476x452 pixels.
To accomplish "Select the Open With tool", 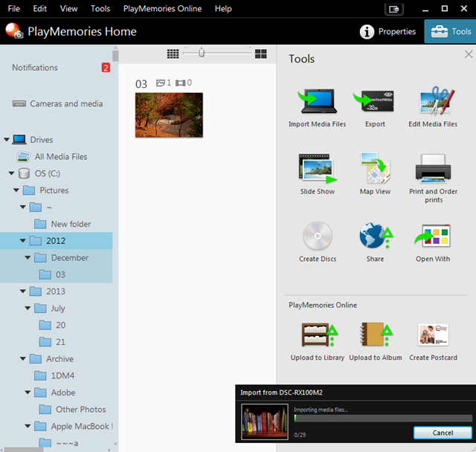I will click(x=433, y=242).
